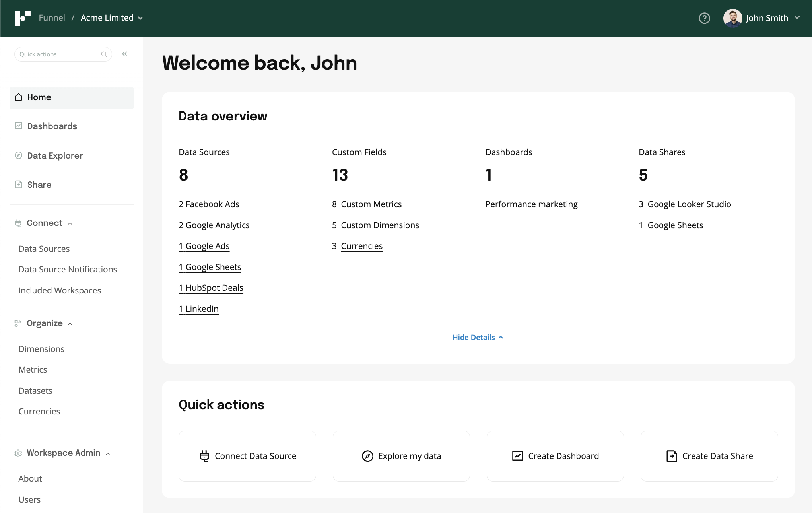Click the Create Dashboard chart icon
812x513 pixels.
[517, 456]
